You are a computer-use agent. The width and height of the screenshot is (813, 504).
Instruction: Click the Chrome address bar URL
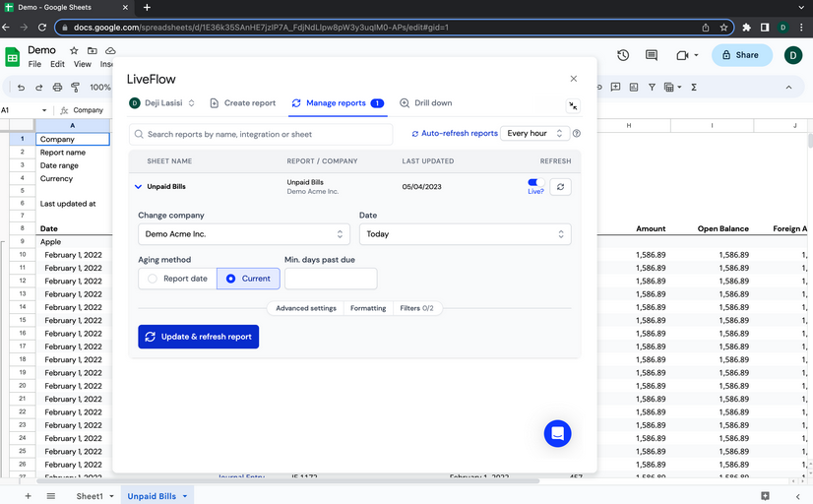[x=261, y=28]
